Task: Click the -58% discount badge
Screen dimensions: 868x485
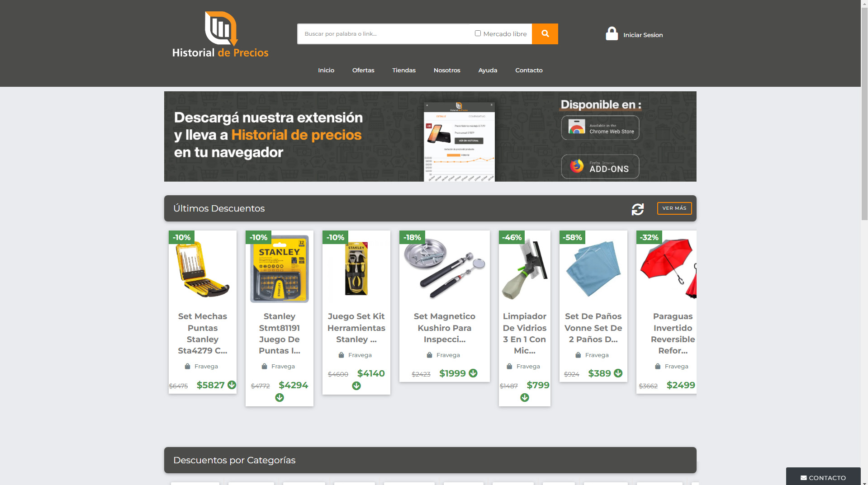Action: [x=572, y=237]
